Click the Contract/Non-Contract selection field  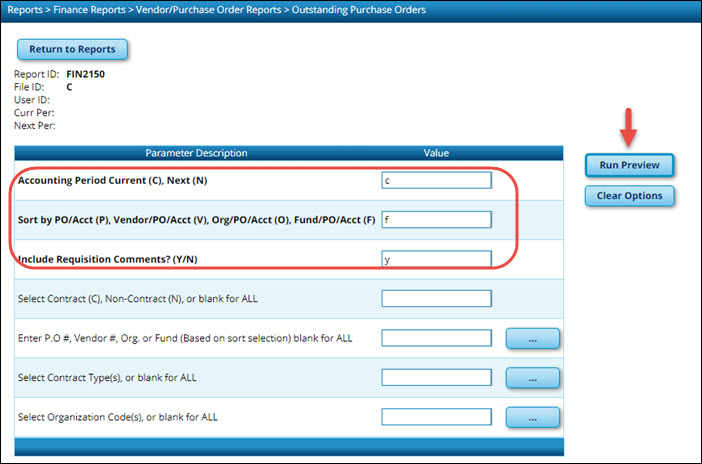coord(436,298)
